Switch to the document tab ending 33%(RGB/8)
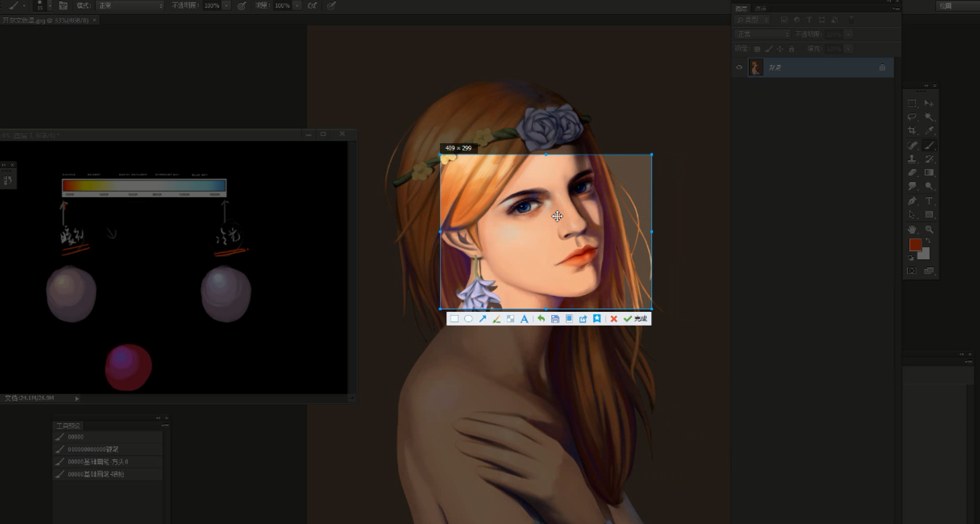Viewport: 980px width, 524px height. click(46, 20)
